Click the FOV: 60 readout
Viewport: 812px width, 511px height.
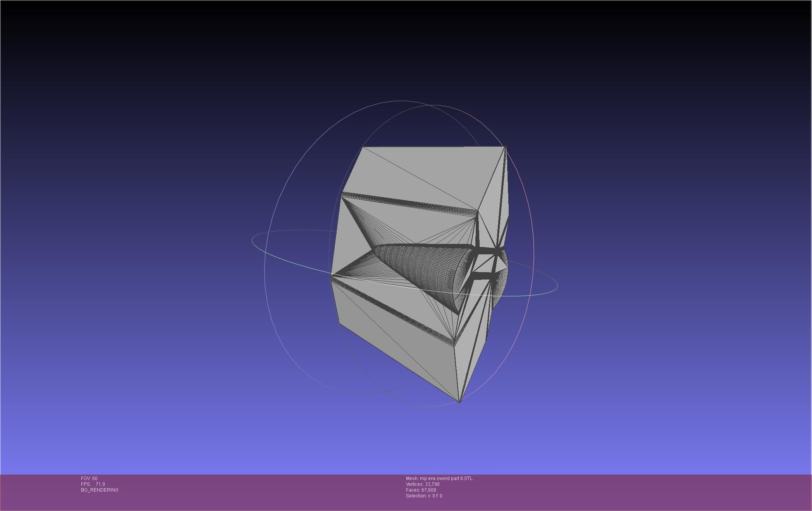89,478
